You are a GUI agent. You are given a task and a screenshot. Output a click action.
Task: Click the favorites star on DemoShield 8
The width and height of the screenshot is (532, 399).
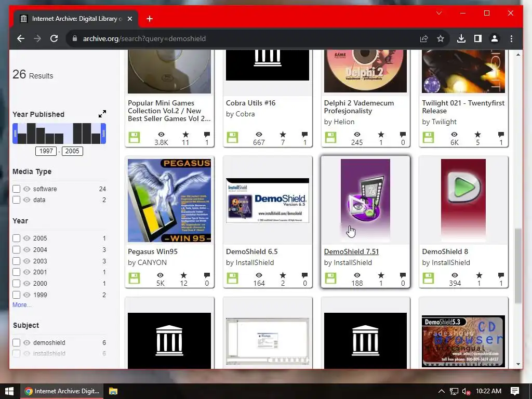point(479,275)
